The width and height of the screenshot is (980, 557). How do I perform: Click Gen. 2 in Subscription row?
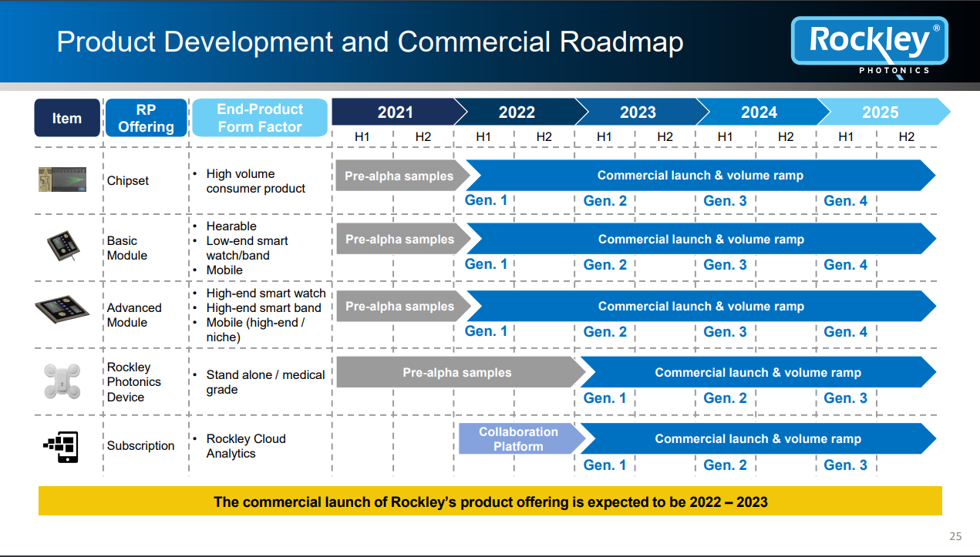(726, 465)
